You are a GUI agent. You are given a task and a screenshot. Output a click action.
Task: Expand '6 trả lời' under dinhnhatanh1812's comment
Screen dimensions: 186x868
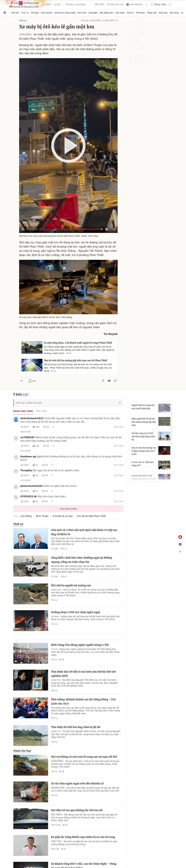coord(25,432)
